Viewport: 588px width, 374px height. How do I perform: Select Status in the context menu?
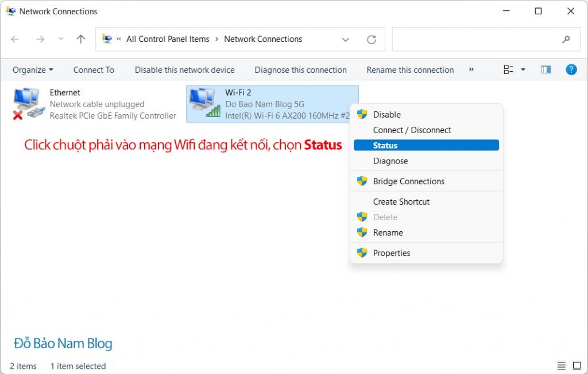[426, 145]
